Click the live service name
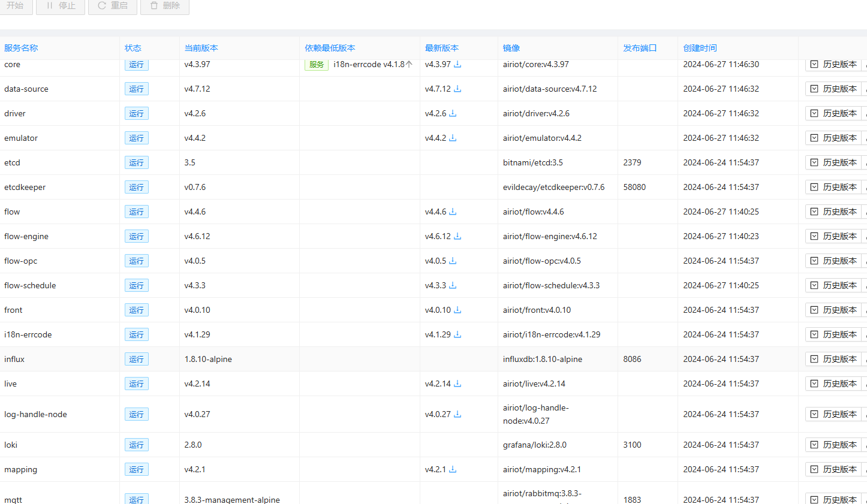867x504 pixels. pos(10,384)
